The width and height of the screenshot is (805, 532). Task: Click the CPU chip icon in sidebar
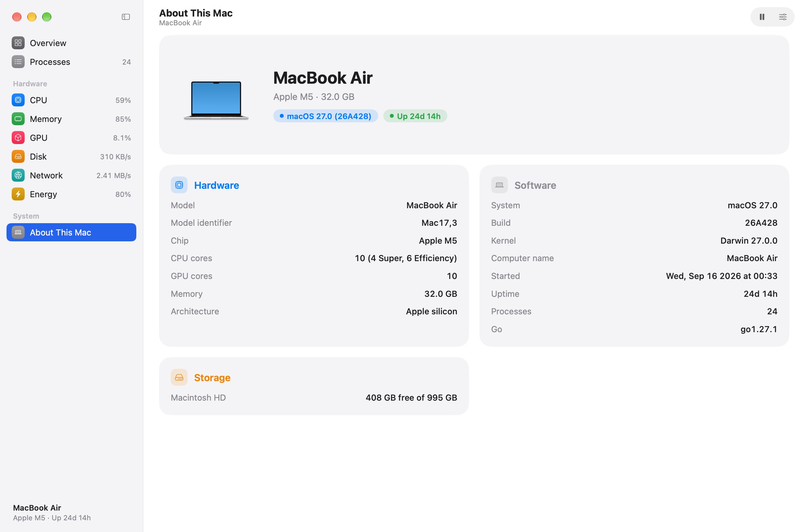[x=18, y=100]
